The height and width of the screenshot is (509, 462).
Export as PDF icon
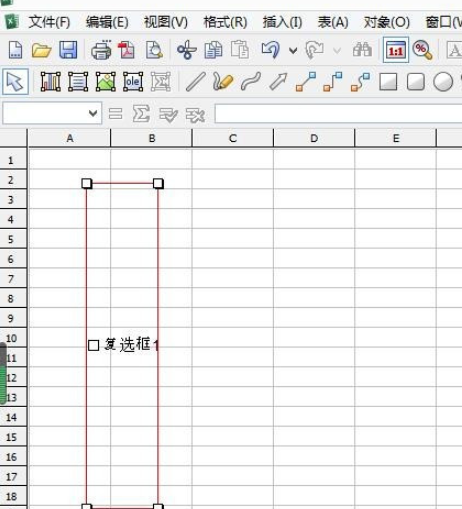[127, 50]
